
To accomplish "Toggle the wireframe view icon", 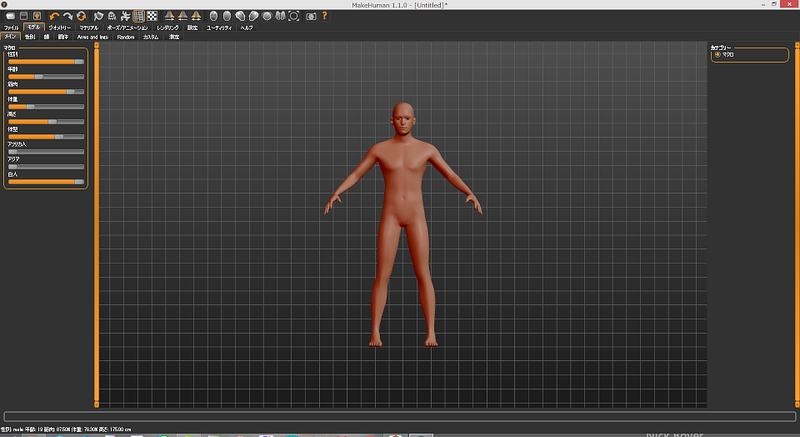I will pos(112,16).
